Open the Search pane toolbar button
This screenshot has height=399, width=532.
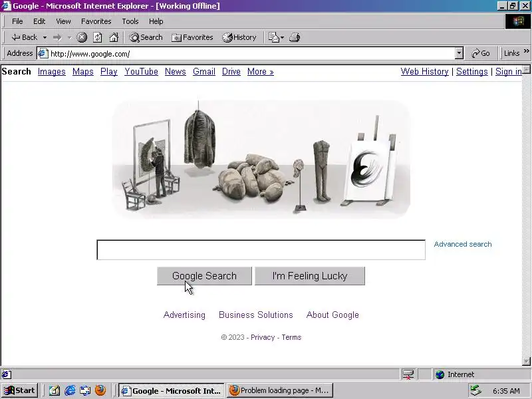tap(146, 37)
